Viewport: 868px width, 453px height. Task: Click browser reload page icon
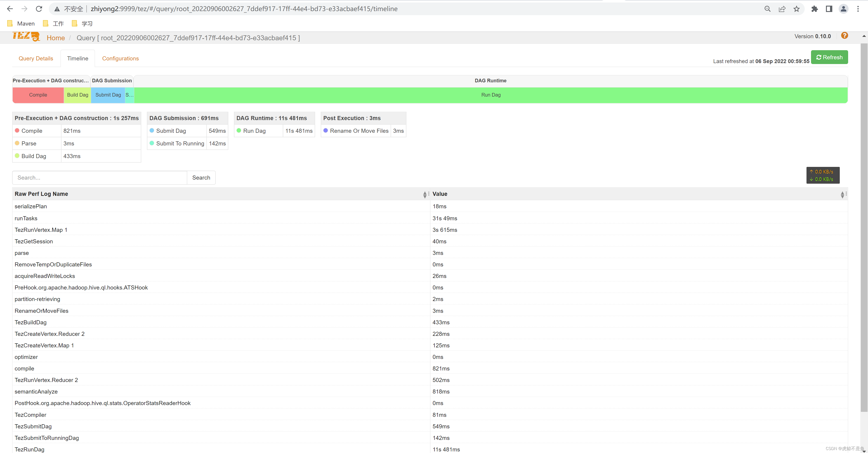click(39, 9)
